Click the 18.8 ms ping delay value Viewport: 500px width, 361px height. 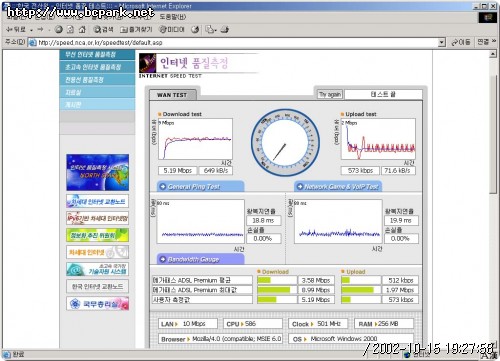coord(263,220)
